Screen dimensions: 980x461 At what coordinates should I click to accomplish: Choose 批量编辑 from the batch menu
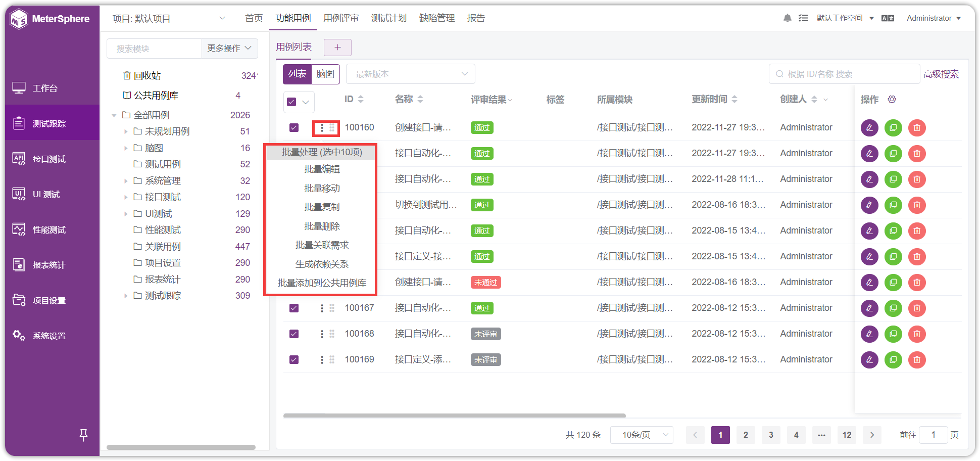[x=322, y=169]
